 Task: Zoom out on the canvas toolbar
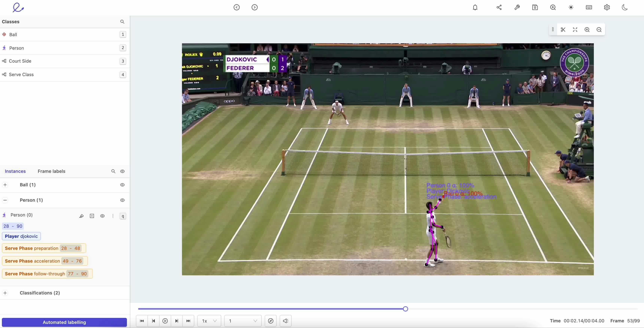tap(599, 30)
